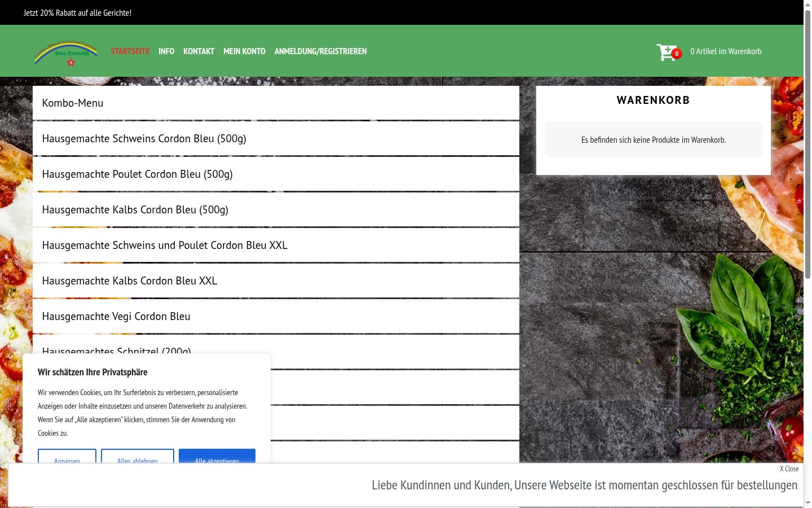This screenshot has height=508, width=812.
Task: Close the closed-for-orders notice banner
Action: (789, 468)
